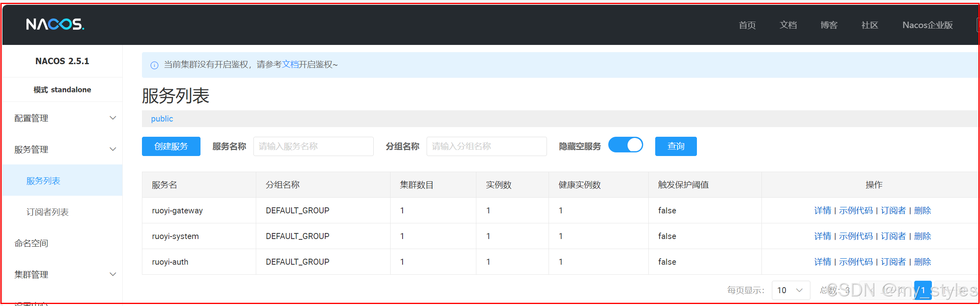Select 服务列表 in the sidebar
The width and height of the screenshot is (980, 306).
tap(62, 180)
